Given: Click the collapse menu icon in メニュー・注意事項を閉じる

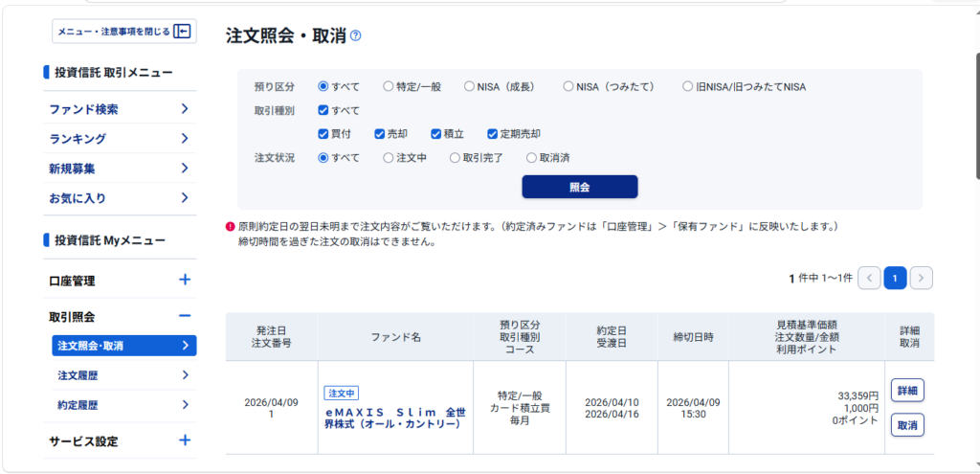Looking at the screenshot, I should point(182,32).
